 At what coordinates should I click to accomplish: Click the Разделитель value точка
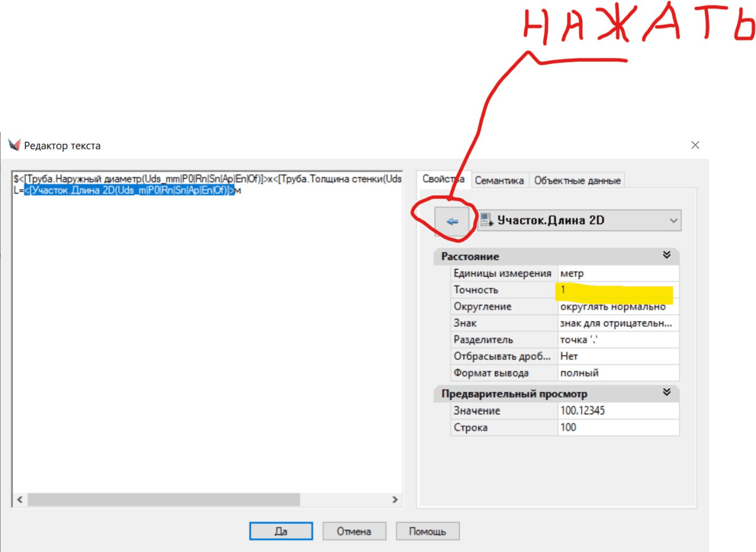[x=617, y=340]
